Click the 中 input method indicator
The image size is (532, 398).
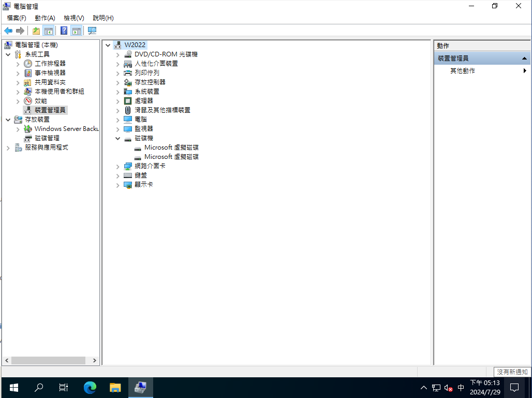461,388
